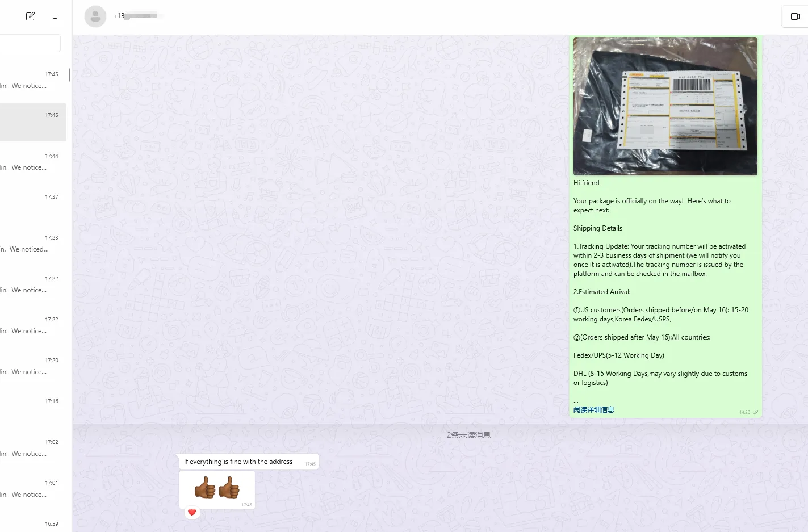Click the 'Shipping Details' line in message
This screenshot has height=532, width=808.
(x=598, y=228)
